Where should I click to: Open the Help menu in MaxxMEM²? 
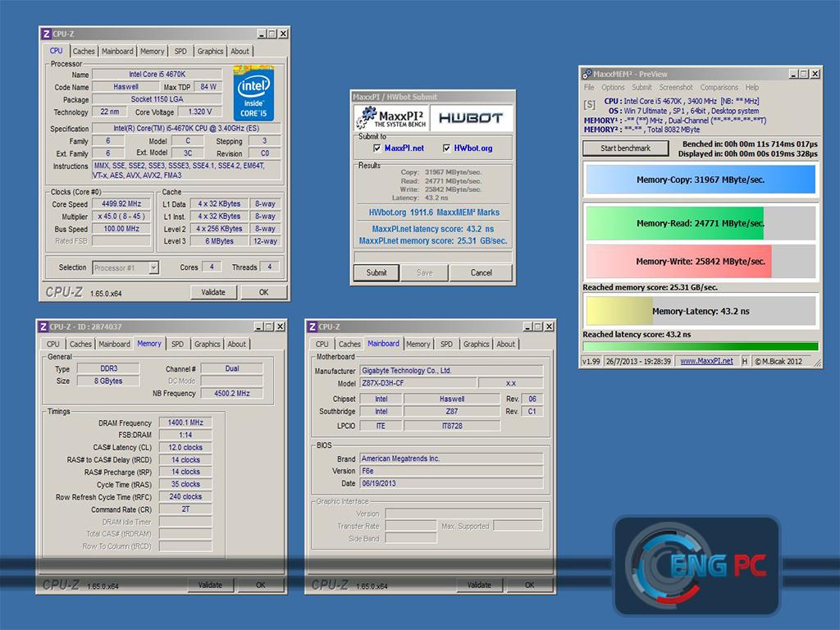click(752, 87)
